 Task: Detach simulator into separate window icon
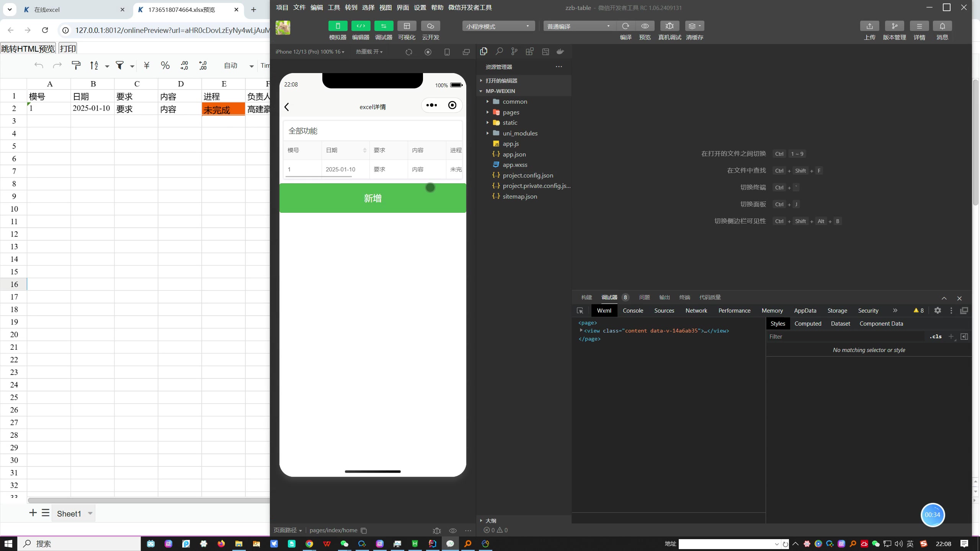tap(466, 52)
